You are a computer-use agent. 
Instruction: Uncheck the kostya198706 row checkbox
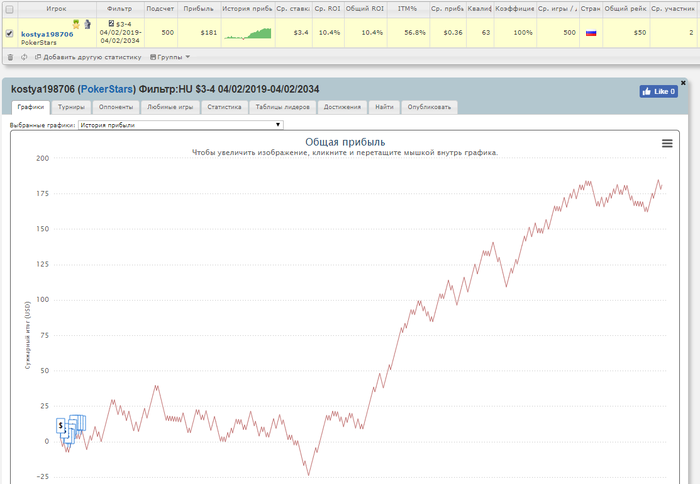click(9, 33)
